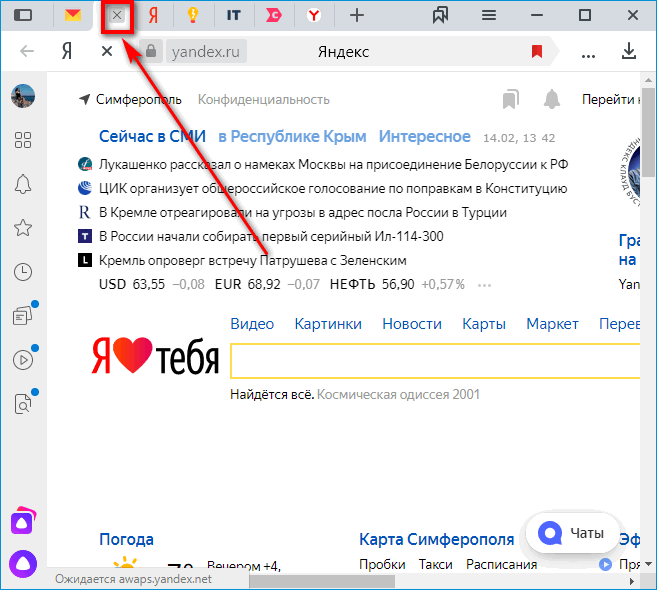Click the red bookmark flag in address bar
The image size is (657, 590).
click(x=537, y=52)
